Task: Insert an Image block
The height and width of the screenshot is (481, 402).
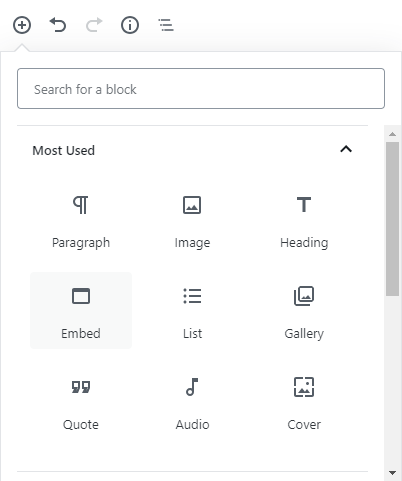Action: click(192, 219)
